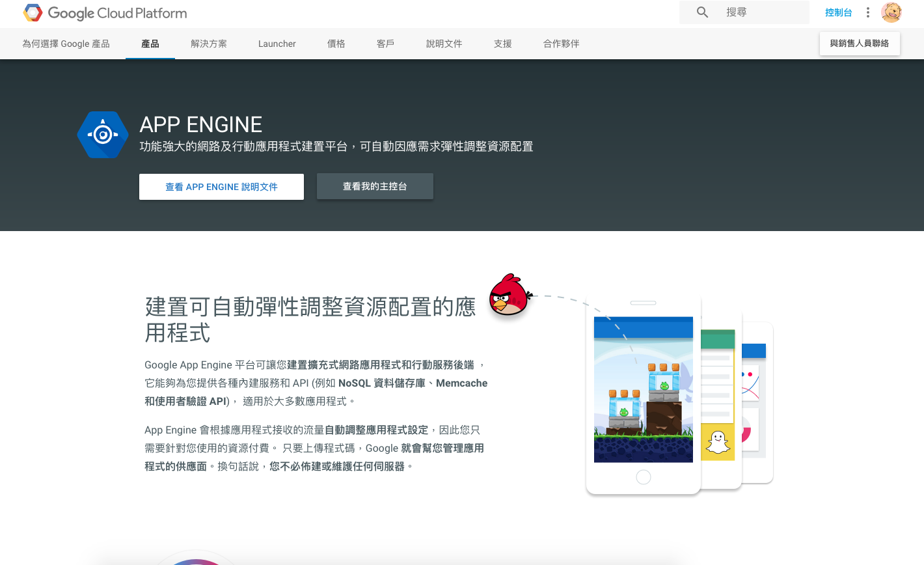Screen dimensions: 924x565
Task: Click the 與銷售人員聯絡 button
Action: click(860, 44)
